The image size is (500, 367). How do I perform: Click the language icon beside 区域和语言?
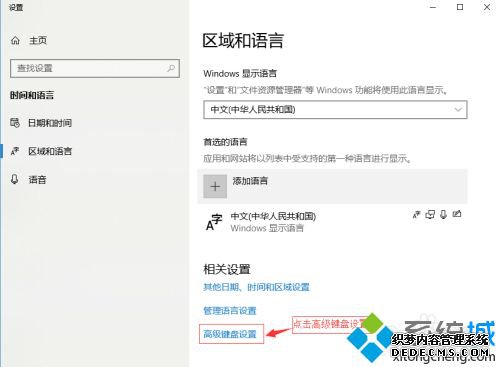pyautogui.click(x=15, y=151)
